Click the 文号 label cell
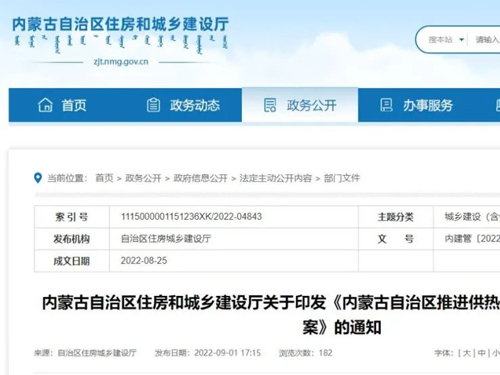 396,239
